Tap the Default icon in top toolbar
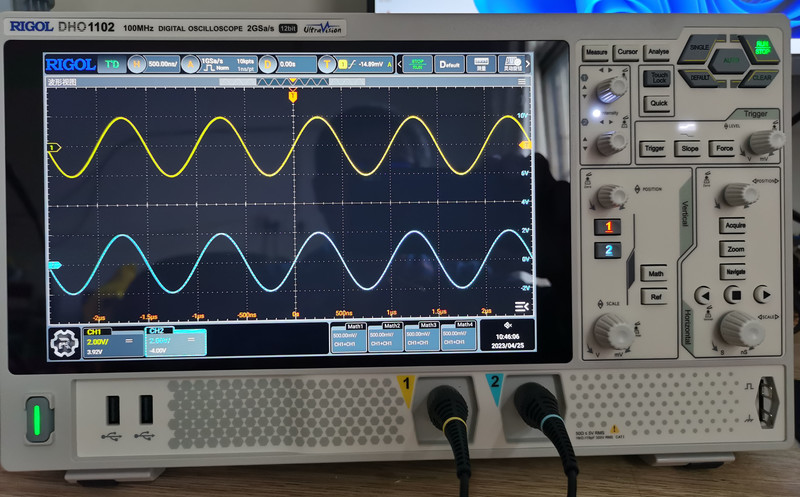Image resolution: width=800 pixels, height=497 pixels. pos(450,65)
